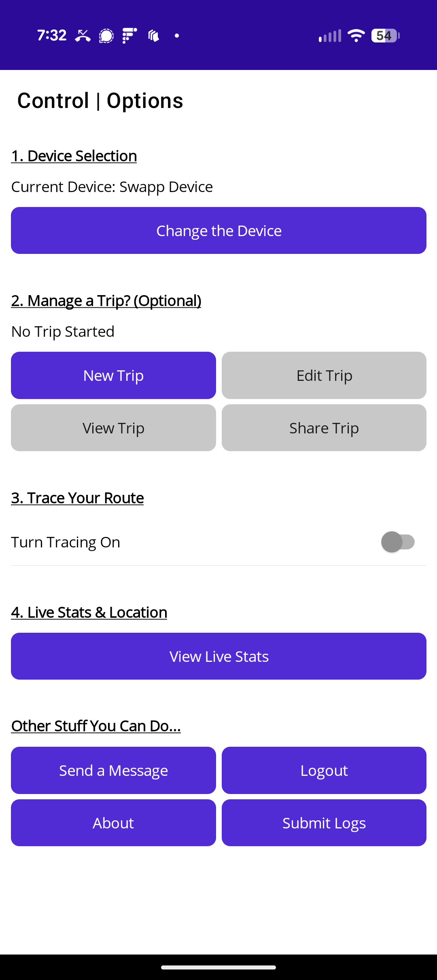Tap the battery level indicator
The height and width of the screenshot is (980, 437).
[385, 36]
